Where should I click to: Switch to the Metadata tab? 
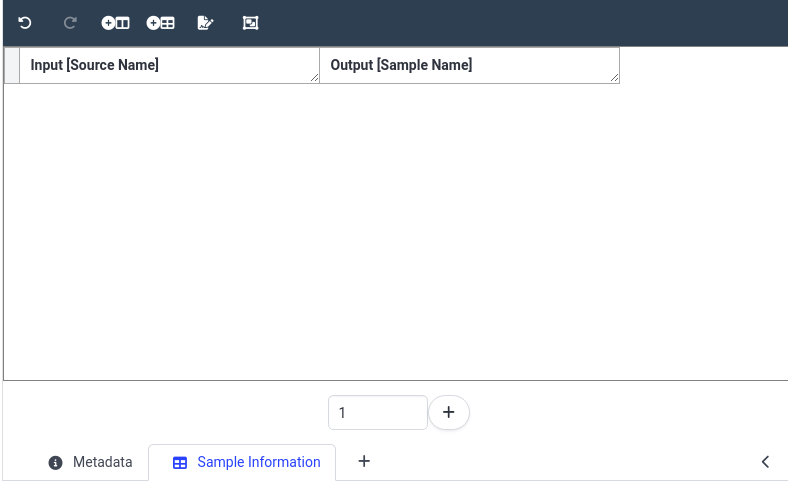pos(90,462)
